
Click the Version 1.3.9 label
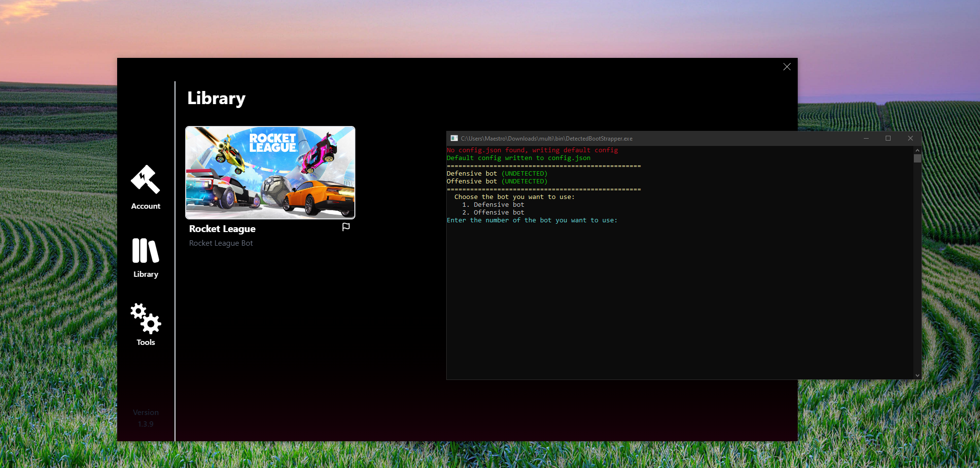pos(146,418)
